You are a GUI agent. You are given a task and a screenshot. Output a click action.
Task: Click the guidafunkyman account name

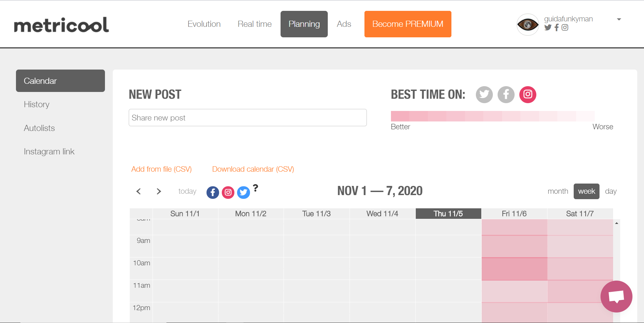tap(569, 19)
